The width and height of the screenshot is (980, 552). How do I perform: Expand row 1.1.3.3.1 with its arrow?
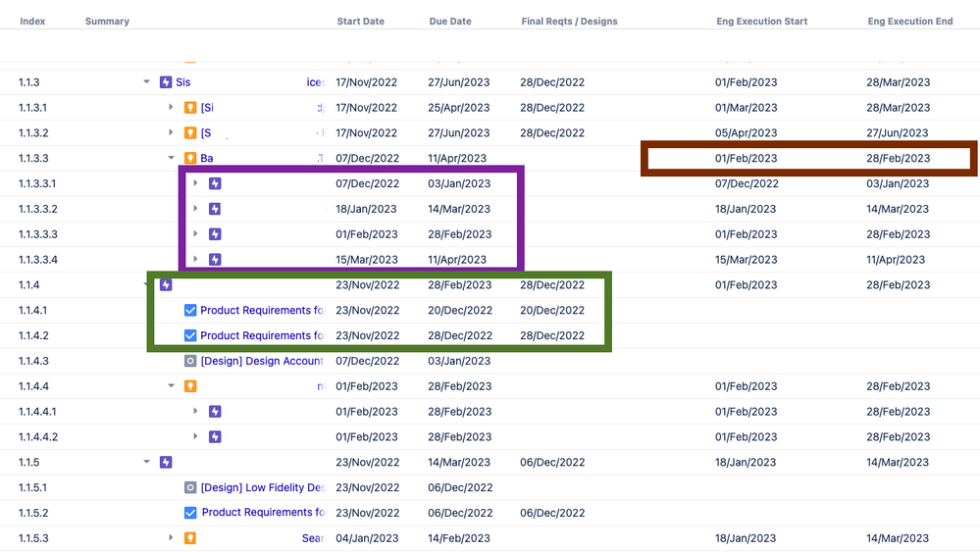(x=195, y=183)
